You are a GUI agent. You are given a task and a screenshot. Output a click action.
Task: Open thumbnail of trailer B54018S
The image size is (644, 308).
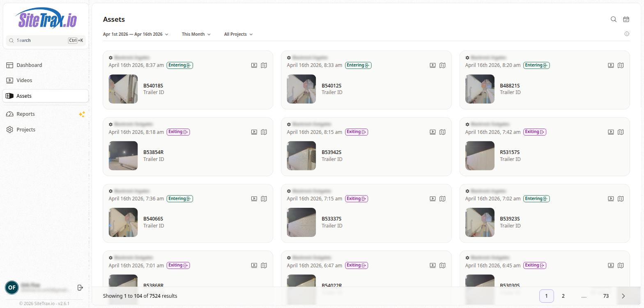click(123, 89)
